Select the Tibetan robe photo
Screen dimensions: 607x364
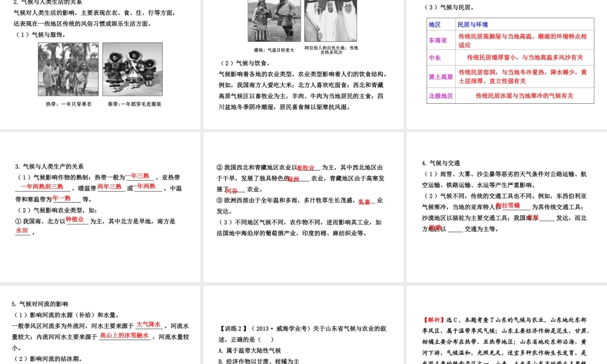[x=274, y=21]
